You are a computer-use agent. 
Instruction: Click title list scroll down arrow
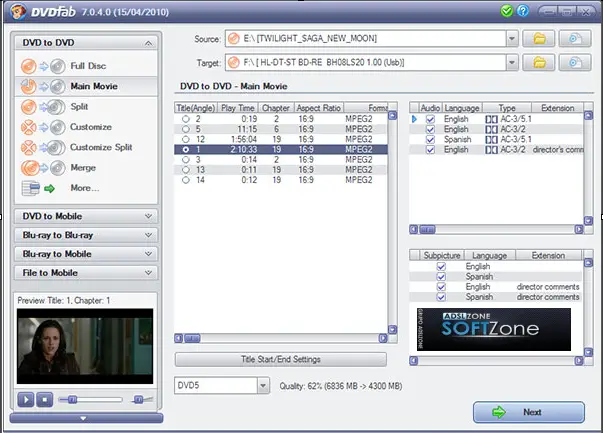[x=392, y=330]
